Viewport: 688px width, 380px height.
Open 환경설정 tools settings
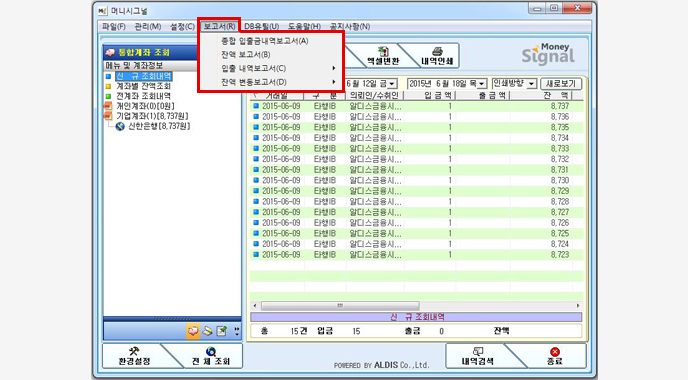coord(134,356)
